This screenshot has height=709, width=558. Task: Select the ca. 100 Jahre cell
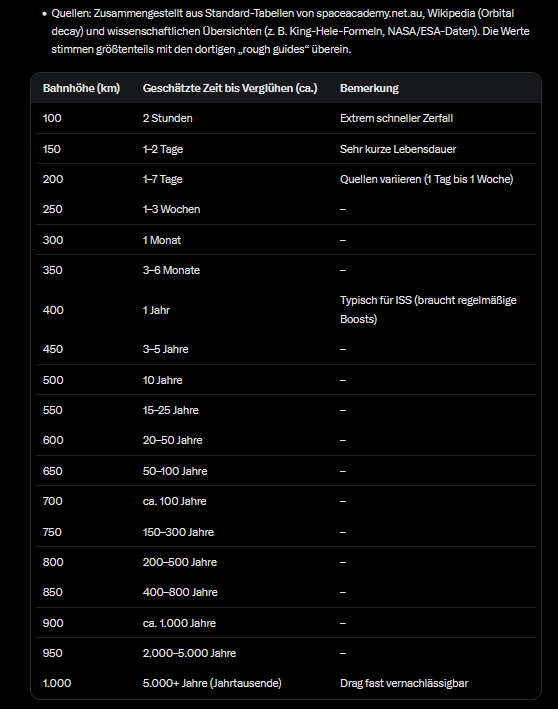pyautogui.click(x=175, y=501)
